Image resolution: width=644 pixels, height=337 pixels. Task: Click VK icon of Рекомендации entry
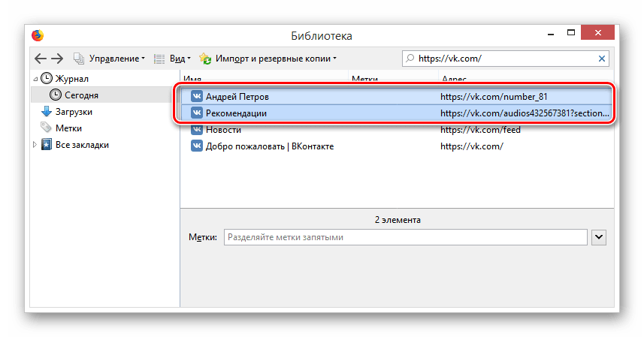[197, 113]
